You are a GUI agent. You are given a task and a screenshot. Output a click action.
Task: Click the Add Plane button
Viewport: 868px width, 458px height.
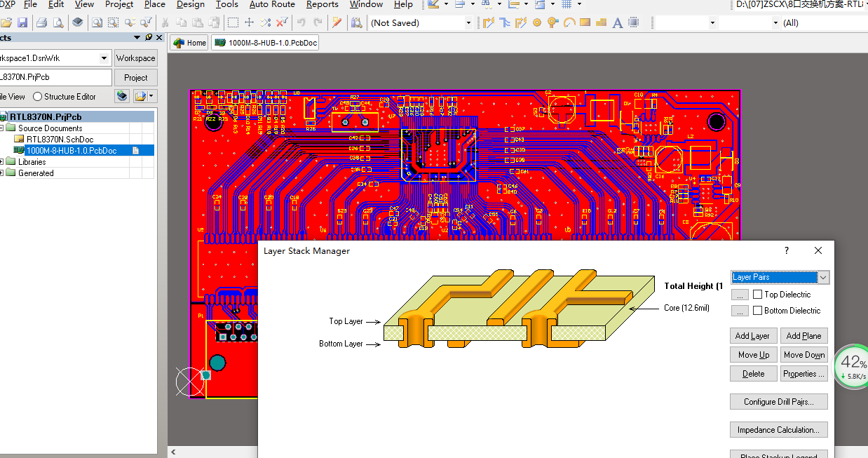click(803, 336)
